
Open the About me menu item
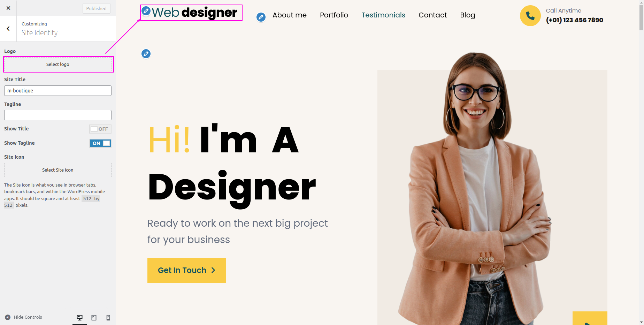point(290,15)
